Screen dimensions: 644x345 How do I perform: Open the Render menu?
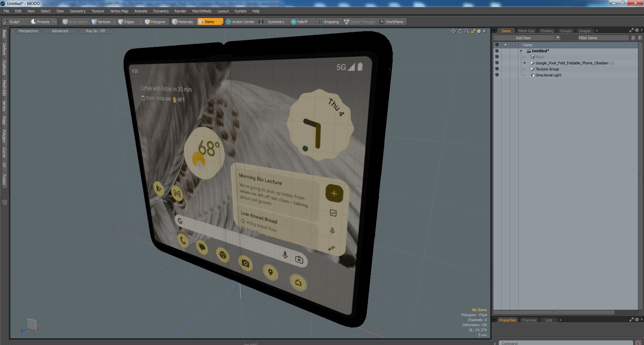(x=180, y=11)
